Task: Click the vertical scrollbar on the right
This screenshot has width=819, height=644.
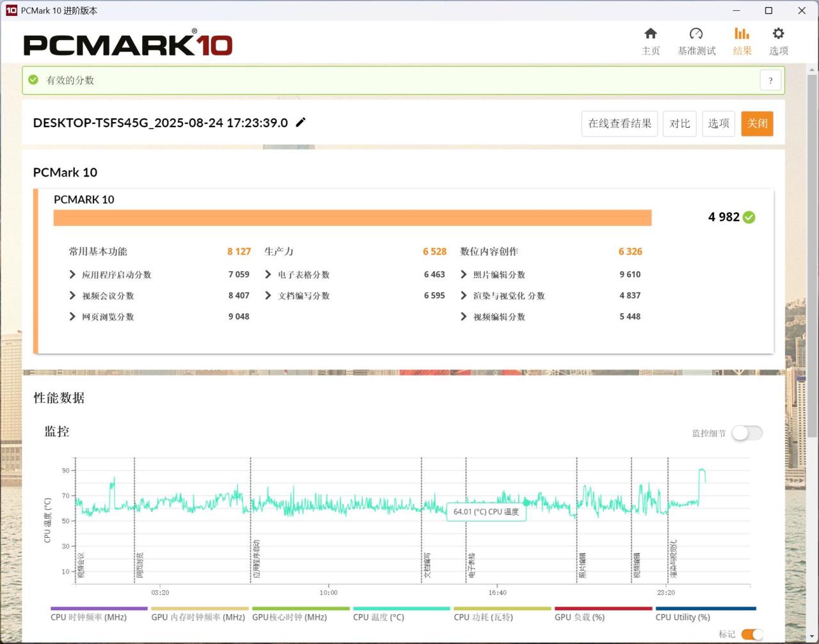Action: coord(813,256)
